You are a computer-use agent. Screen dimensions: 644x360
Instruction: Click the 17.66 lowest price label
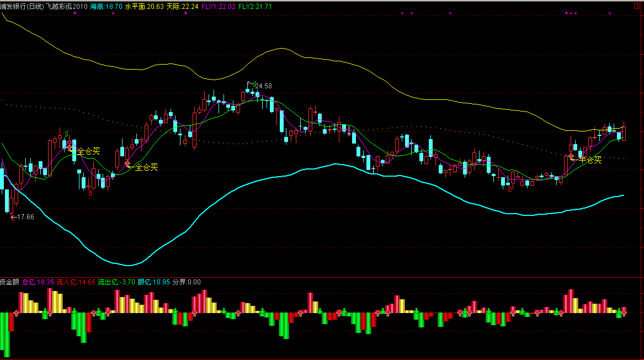25,217
